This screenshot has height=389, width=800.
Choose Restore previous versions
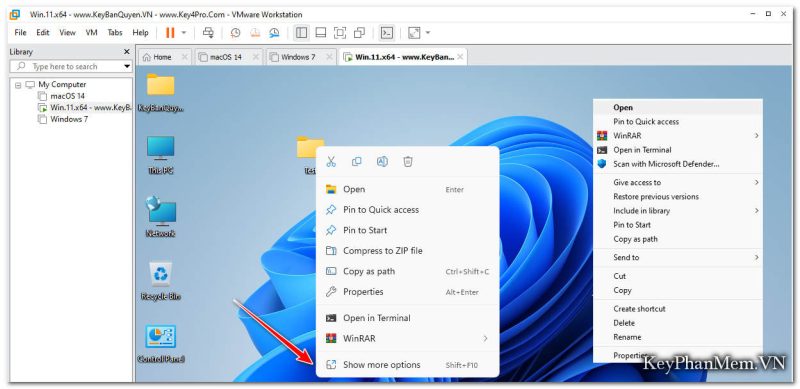678,197
